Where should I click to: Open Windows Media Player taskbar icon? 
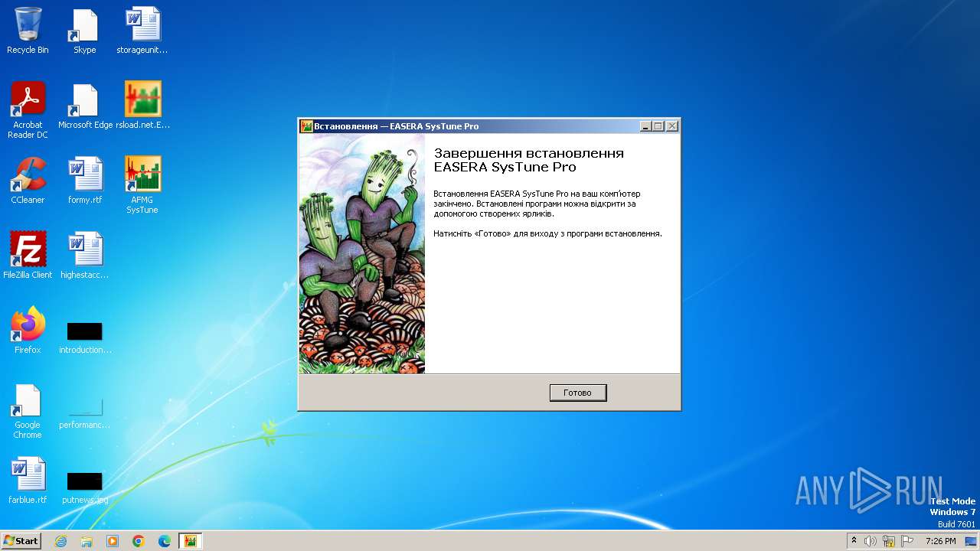pos(113,541)
